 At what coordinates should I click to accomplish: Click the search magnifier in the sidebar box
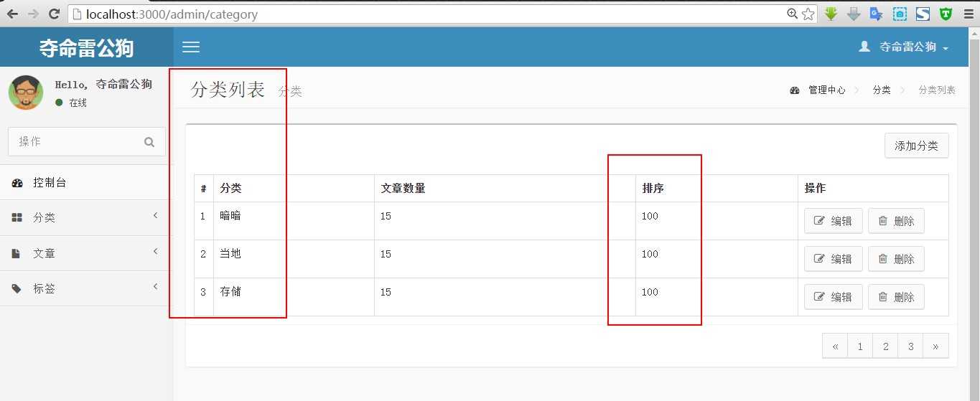pos(149,142)
